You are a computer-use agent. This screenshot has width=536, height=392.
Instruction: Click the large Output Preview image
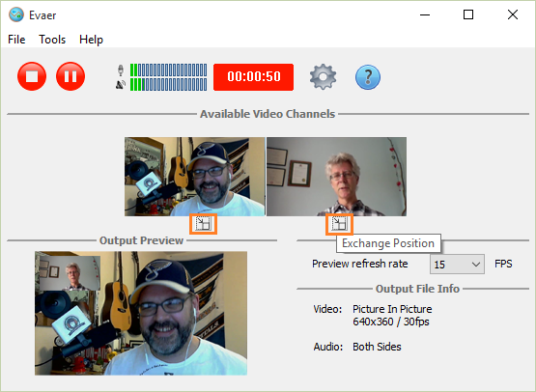click(x=141, y=313)
